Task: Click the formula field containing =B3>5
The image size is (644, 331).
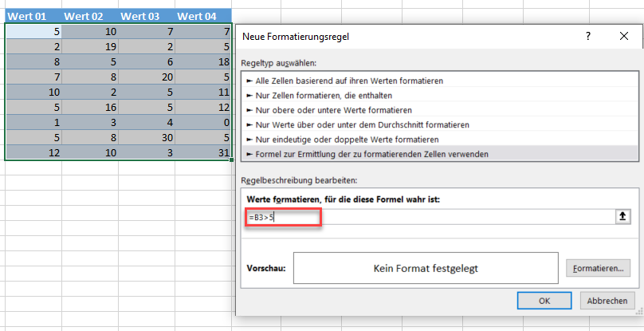Action: [x=430, y=217]
